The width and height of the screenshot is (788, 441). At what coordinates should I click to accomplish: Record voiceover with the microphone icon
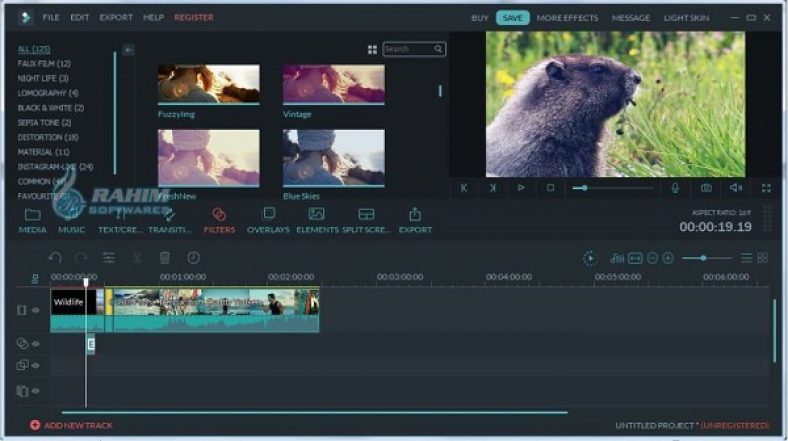point(675,187)
